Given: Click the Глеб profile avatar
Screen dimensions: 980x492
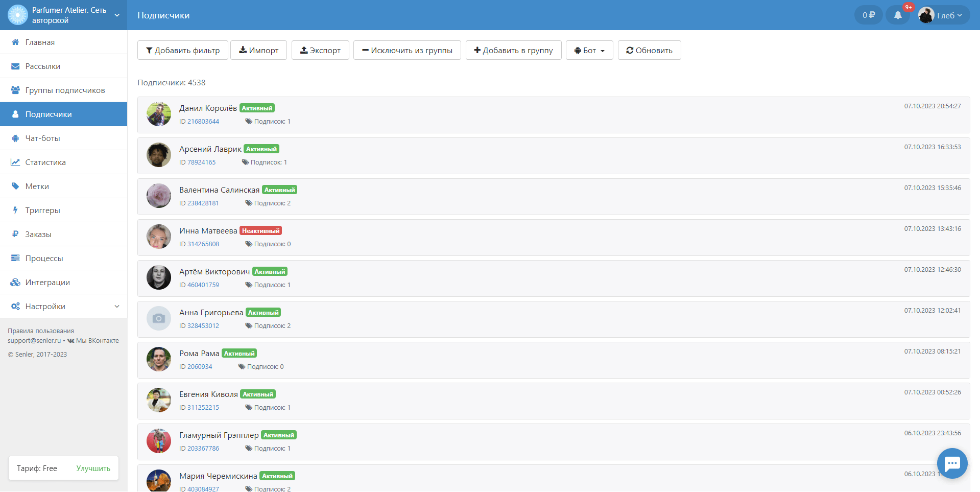Looking at the screenshot, I should [x=926, y=15].
